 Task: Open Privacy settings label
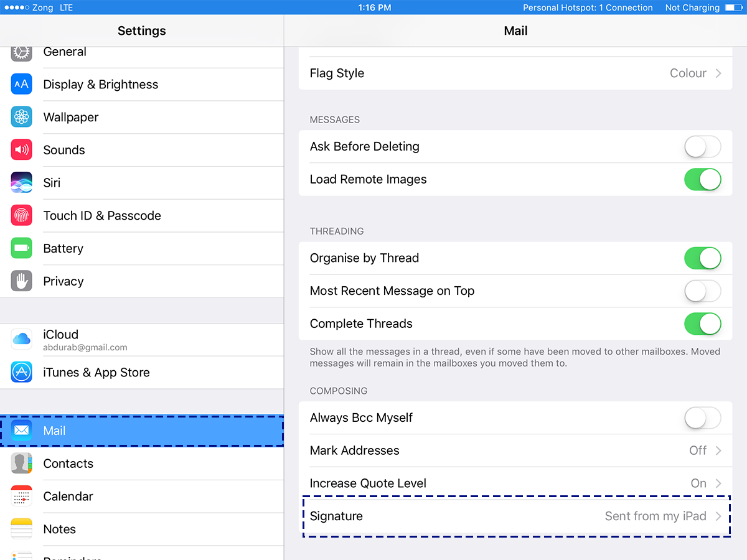coord(63,281)
